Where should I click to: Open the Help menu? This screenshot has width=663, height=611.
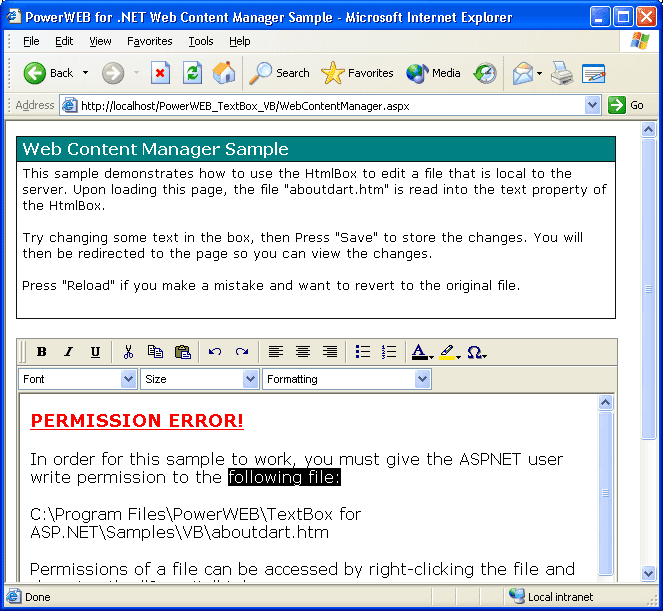240,41
